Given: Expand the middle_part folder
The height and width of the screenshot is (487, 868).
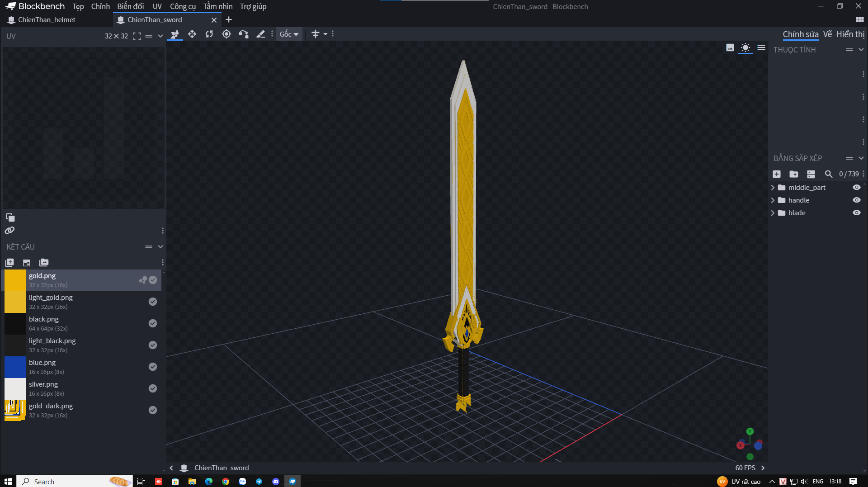Looking at the screenshot, I should pyautogui.click(x=773, y=188).
